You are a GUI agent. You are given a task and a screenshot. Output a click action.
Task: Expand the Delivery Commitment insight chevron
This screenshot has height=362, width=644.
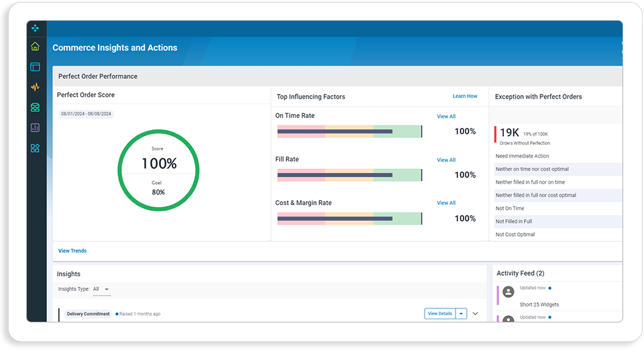475,314
